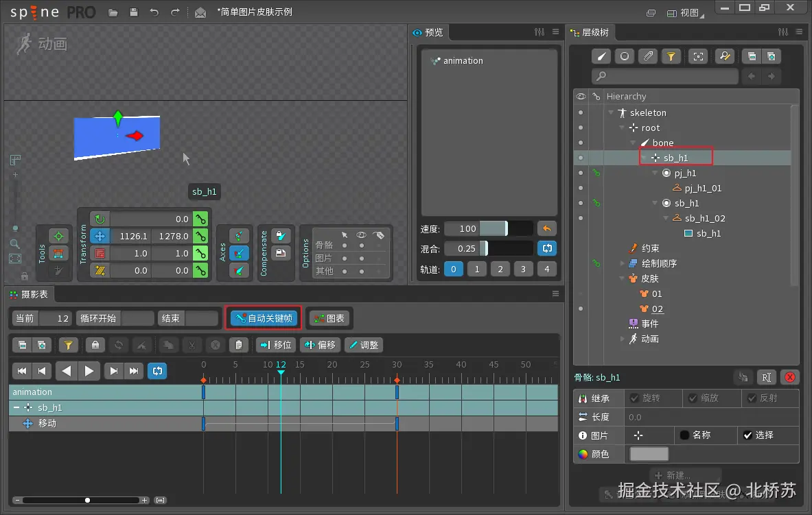Toggle visibility dot for skeleton row

[581, 112]
